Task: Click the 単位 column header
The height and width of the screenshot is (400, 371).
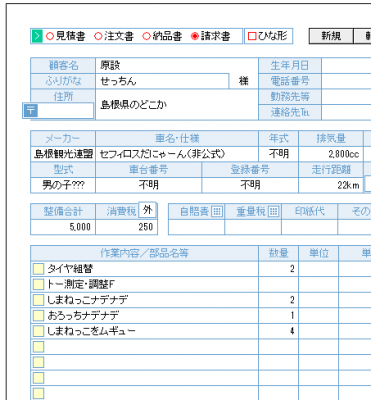Action: point(318,253)
